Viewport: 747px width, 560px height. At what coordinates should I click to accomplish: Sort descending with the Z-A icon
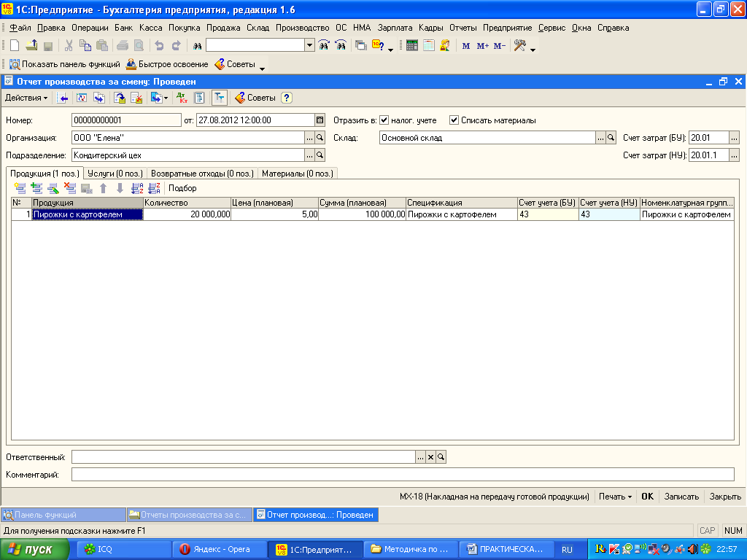pyautogui.click(x=154, y=188)
